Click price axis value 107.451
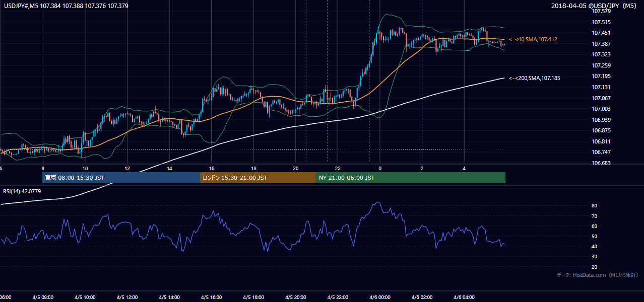 click(601, 33)
